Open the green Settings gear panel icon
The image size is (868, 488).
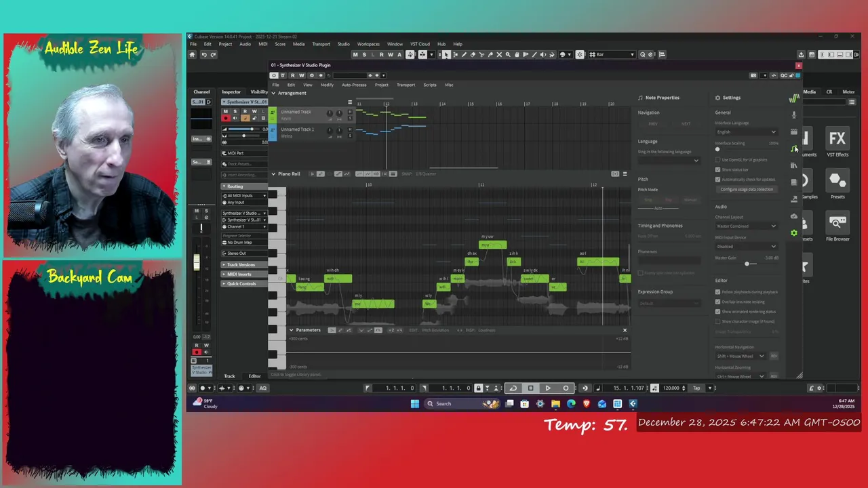(x=794, y=233)
